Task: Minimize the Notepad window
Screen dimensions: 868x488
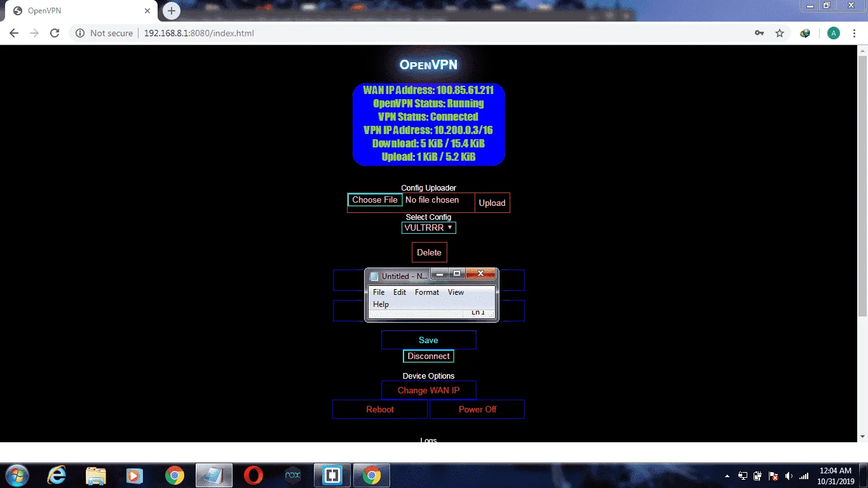Action: coord(439,273)
